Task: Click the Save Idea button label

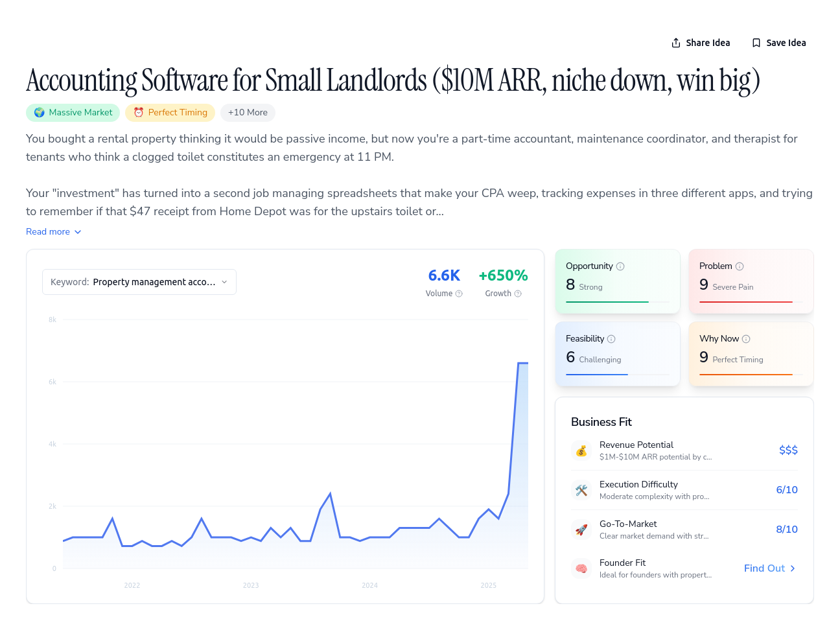Action: pos(786,43)
